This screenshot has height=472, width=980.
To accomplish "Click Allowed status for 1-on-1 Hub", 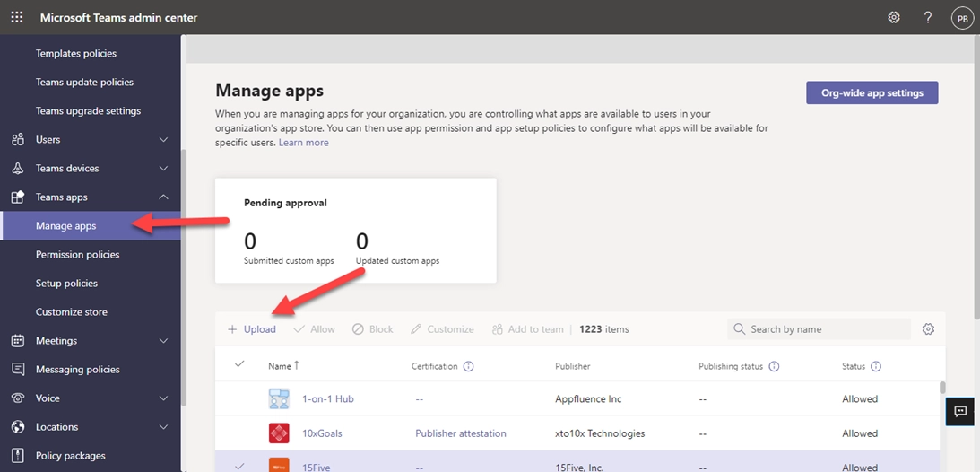I will 860,398.
